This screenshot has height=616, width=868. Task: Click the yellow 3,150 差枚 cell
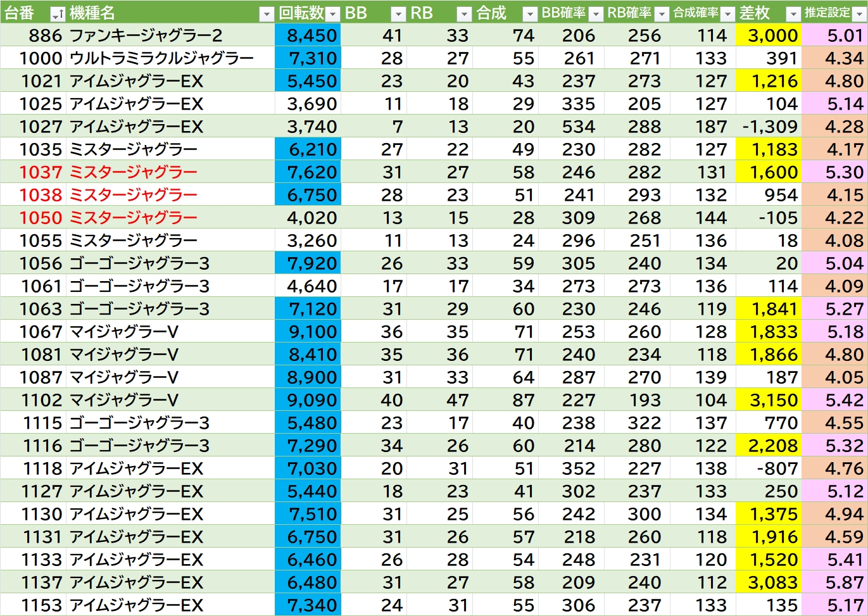tap(768, 400)
